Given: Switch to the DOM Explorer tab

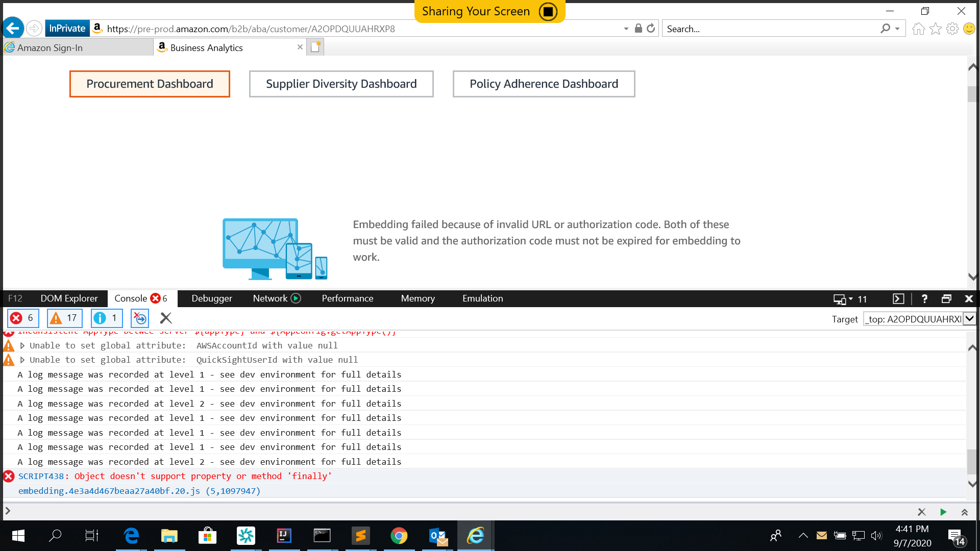Looking at the screenshot, I should pos(69,298).
